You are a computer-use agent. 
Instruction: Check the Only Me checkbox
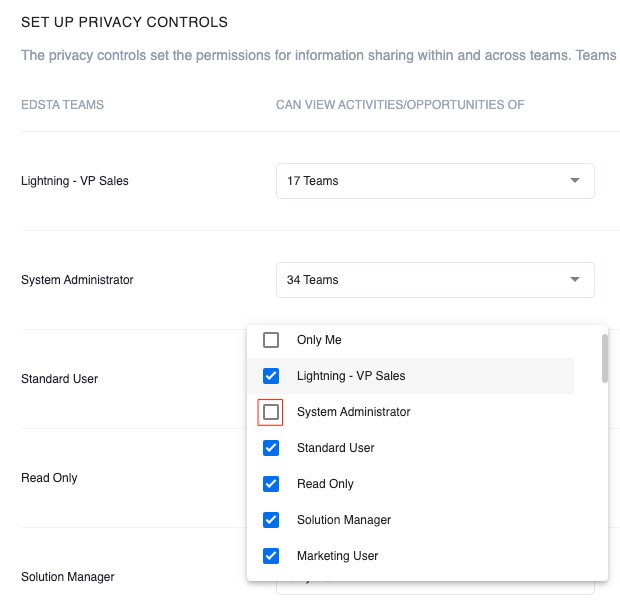click(x=270, y=340)
